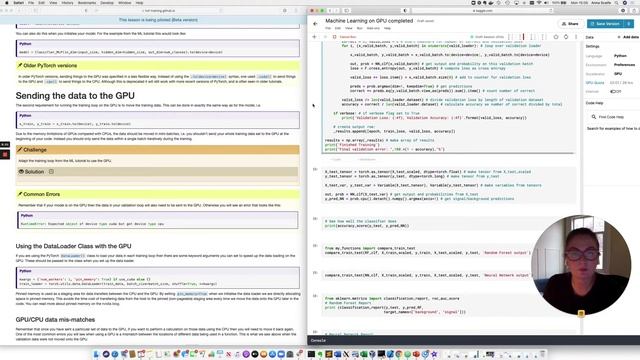This screenshot has width=640, height=360.
Task: Go back using Kaggle notebook back arrow
Action: pos(315,24)
